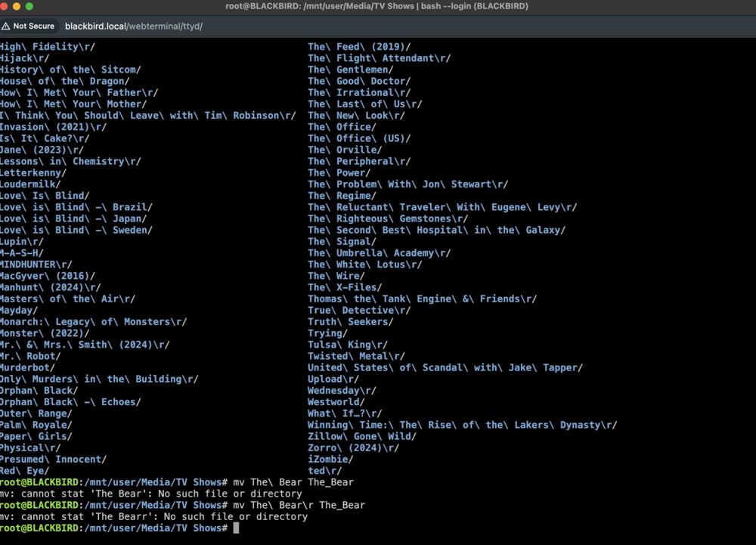Click 'Wednesday\r/' directory entry
The height and width of the screenshot is (545, 756).
click(x=342, y=391)
